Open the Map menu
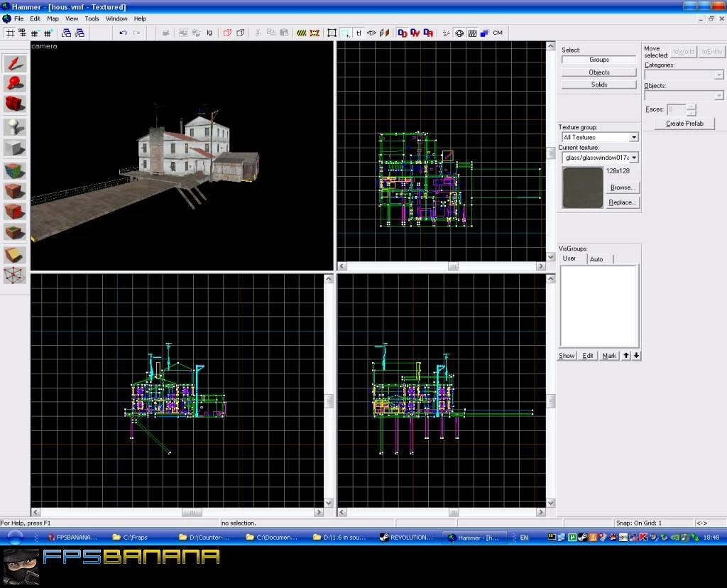 (53, 18)
